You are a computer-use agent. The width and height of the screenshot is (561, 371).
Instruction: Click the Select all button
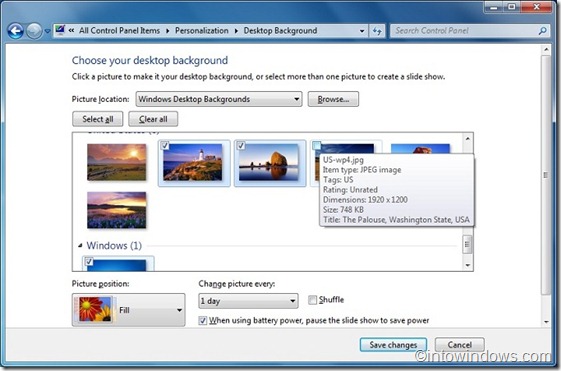98,119
